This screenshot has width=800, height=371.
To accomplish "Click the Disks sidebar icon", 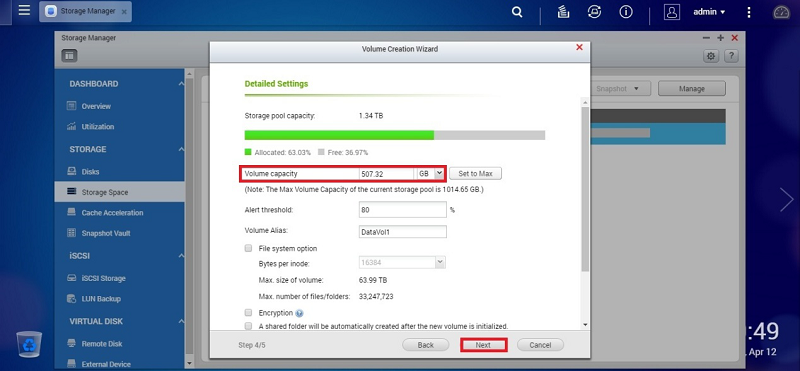I will (71, 171).
